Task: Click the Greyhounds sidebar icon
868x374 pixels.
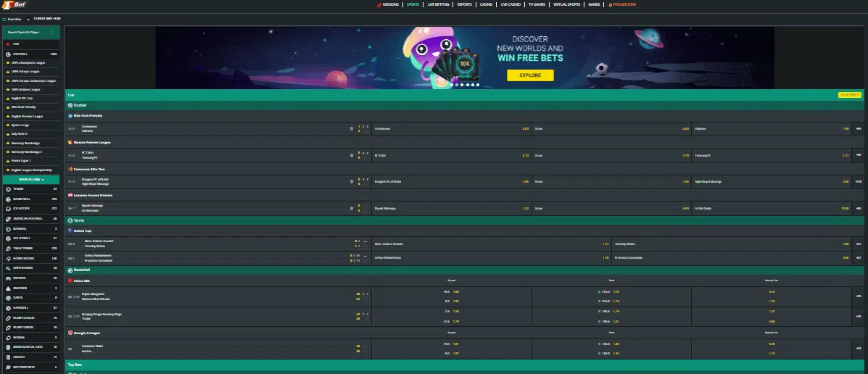Action: tap(8, 268)
